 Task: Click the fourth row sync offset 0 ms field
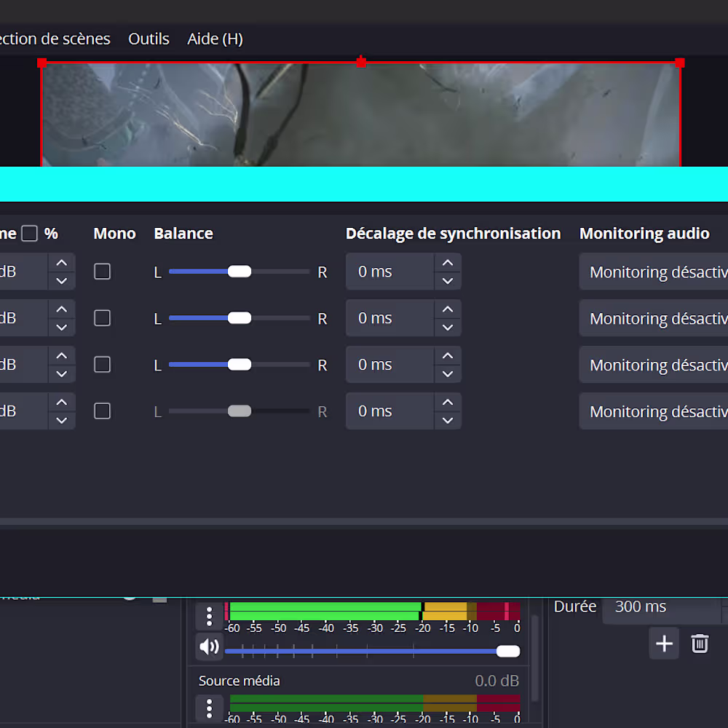click(389, 411)
